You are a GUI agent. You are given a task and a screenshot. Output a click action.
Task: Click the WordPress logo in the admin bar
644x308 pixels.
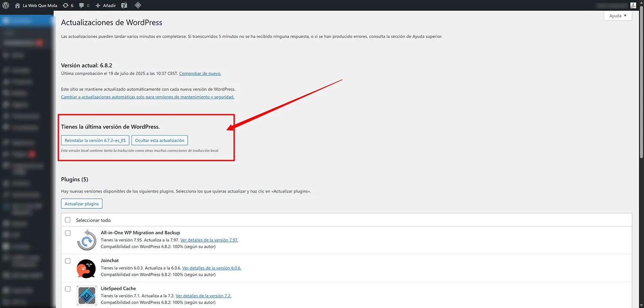click(x=6, y=5)
